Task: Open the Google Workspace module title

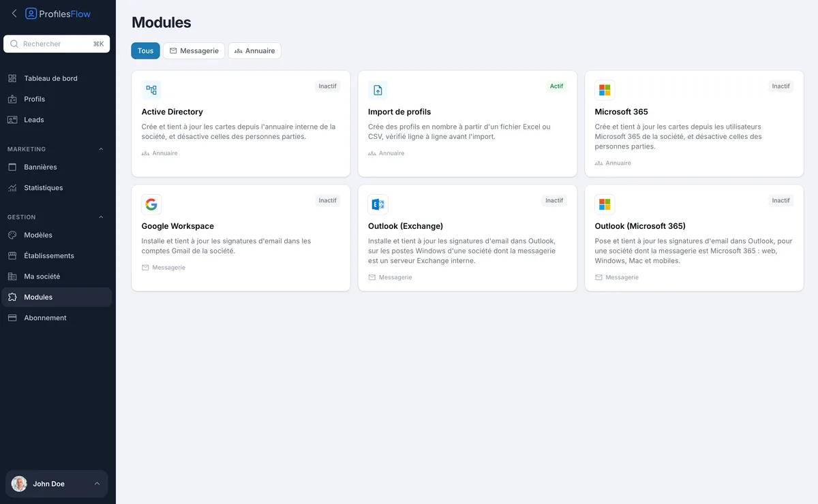Action: click(178, 226)
